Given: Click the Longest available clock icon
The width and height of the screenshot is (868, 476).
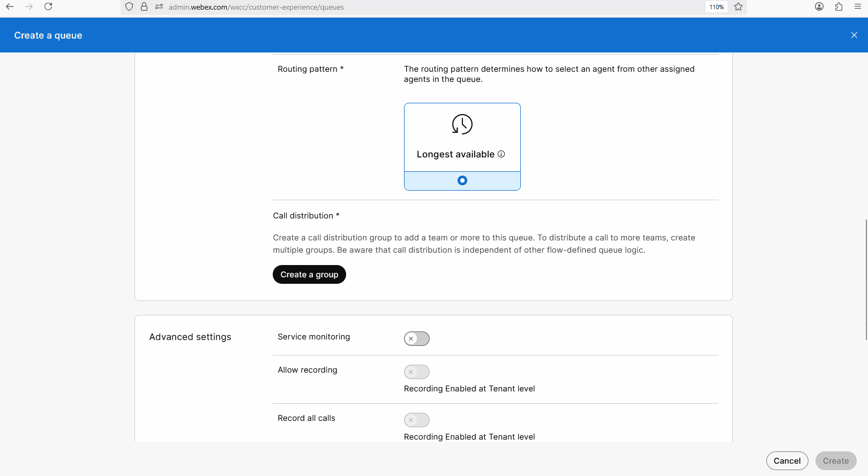Looking at the screenshot, I should [x=462, y=124].
